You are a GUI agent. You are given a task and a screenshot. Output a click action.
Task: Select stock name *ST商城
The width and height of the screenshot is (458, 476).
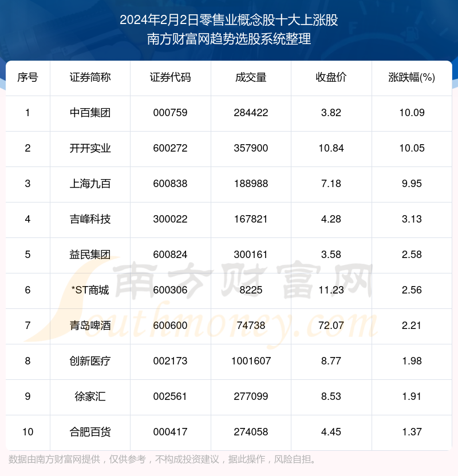[x=90, y=290]
